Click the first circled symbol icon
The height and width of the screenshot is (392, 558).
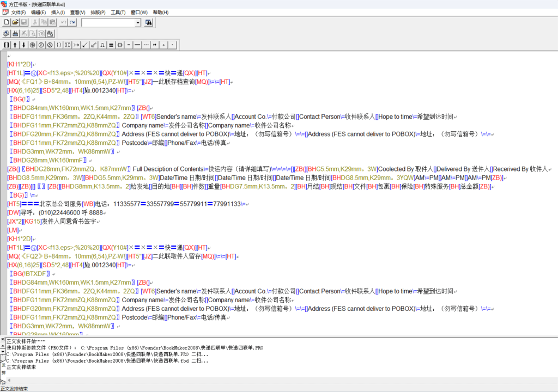tap(32, 45)
